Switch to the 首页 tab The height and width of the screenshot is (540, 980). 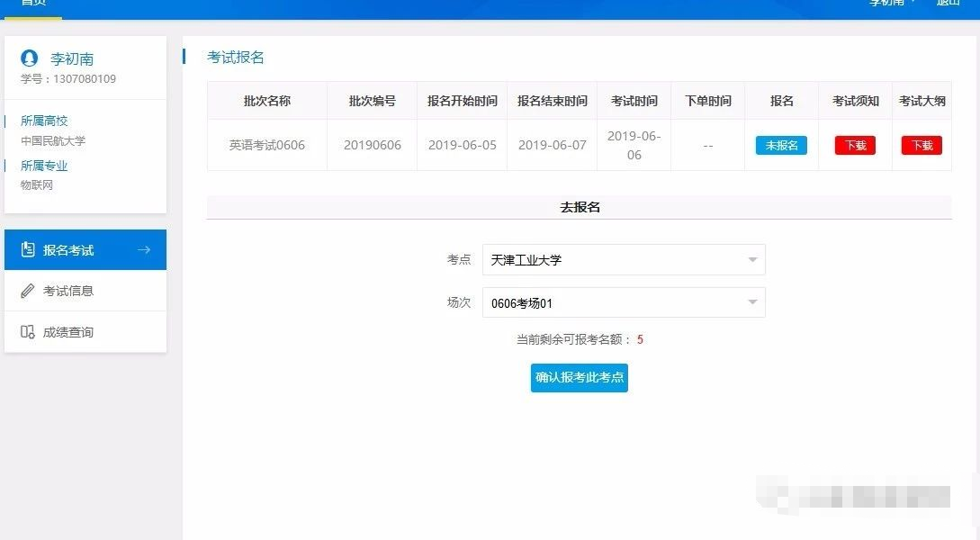pos(33,4)
